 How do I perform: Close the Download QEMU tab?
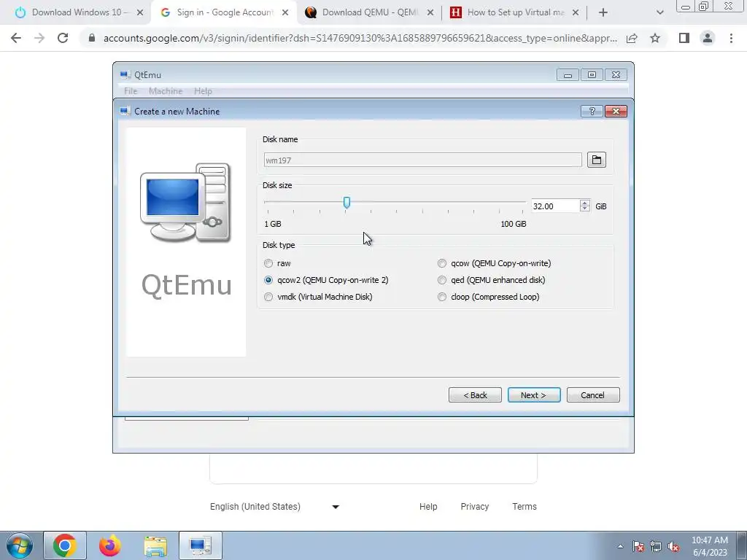pos(430,12)
